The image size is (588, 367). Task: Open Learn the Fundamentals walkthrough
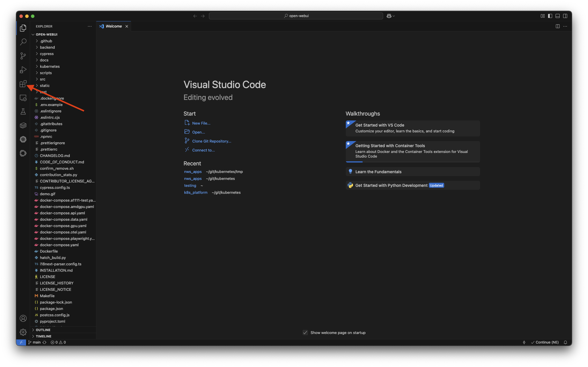(x=413, y=172)
